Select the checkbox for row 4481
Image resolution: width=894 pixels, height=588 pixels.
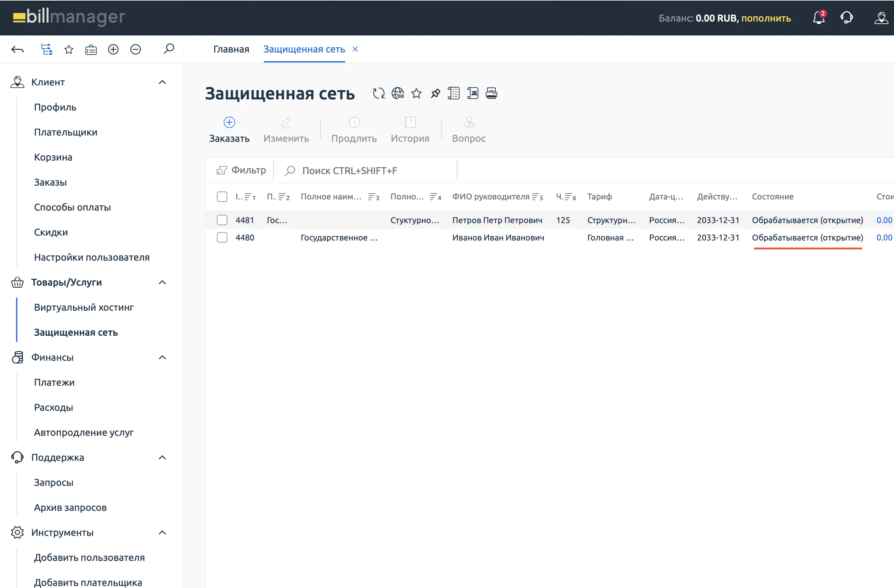(222, 220)
